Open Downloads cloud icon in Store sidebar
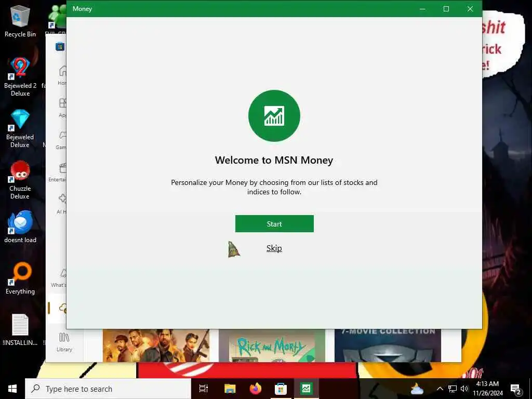Image resolution: width=532 pixels, height=399 pixels. [63, 308]
